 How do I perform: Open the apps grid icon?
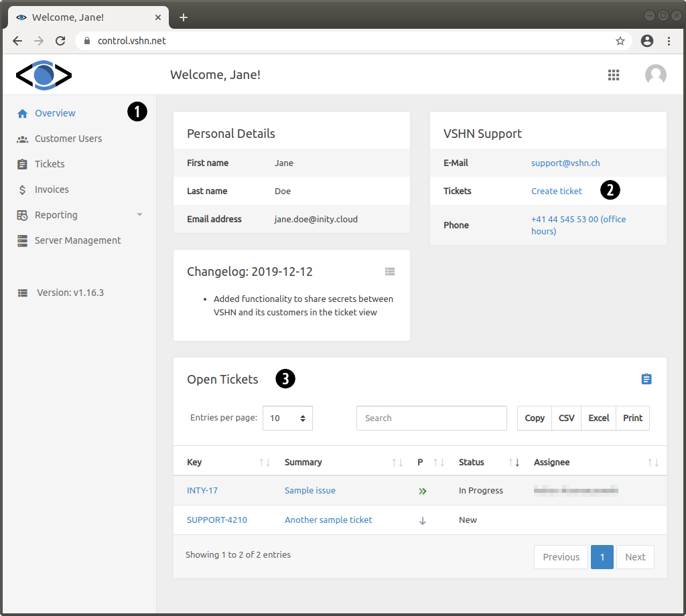[614, 75]
